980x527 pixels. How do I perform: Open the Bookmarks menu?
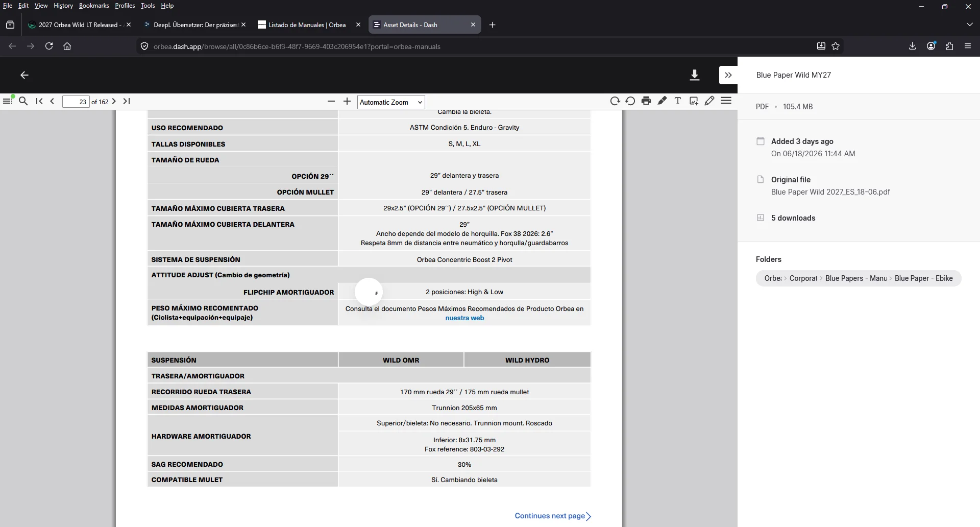[94, 6]
